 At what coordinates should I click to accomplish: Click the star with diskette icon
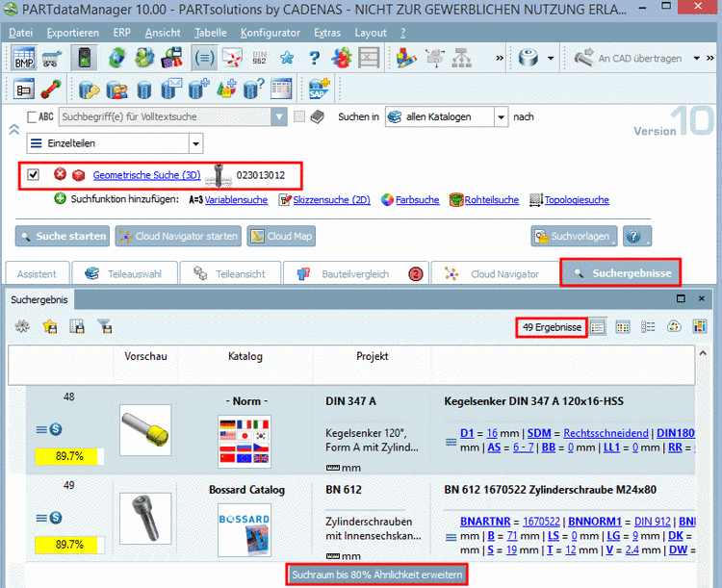coord(50,326)
